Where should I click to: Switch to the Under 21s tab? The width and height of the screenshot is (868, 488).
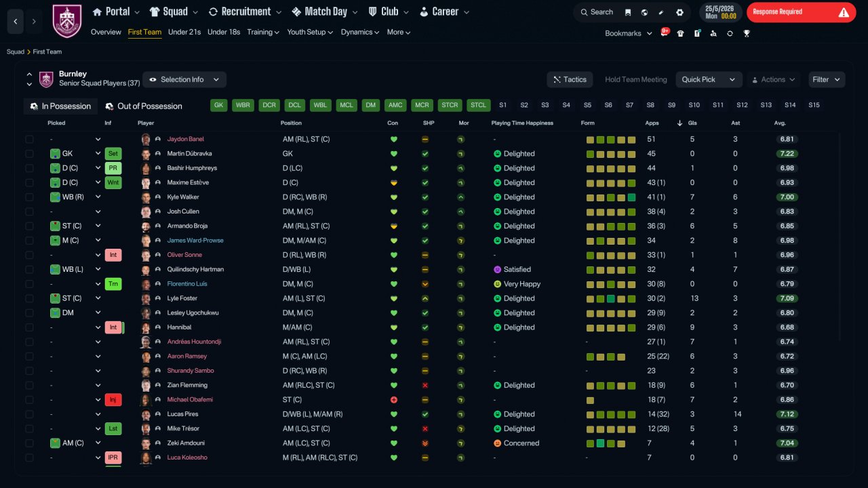(x=184, y=32)
